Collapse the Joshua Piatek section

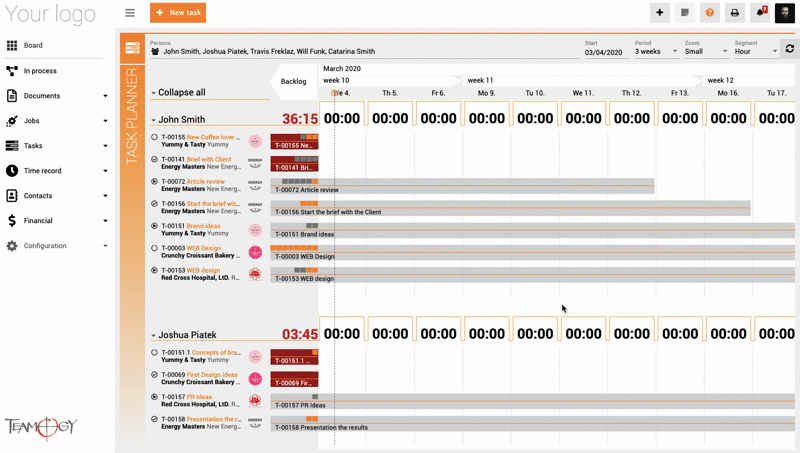153,336
